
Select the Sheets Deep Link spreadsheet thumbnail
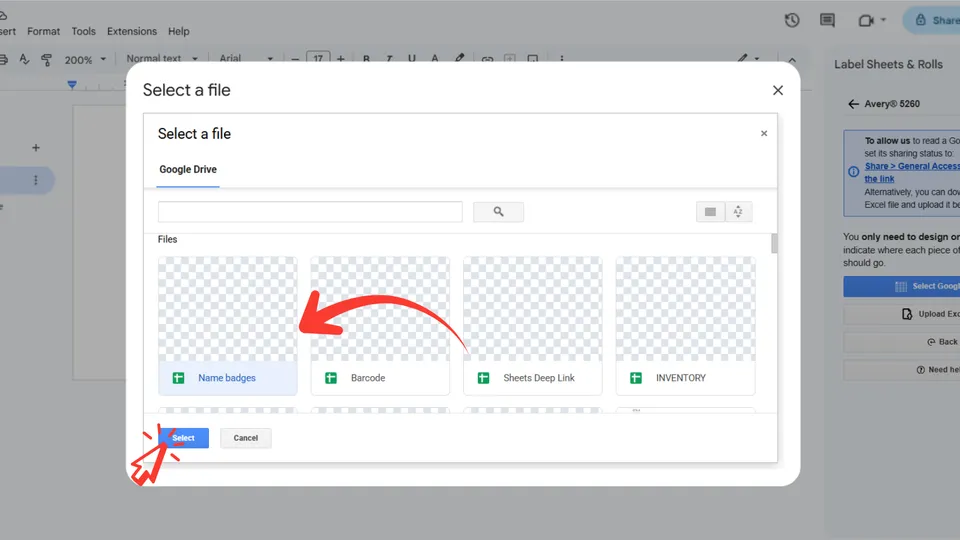[x=533, y=309]
